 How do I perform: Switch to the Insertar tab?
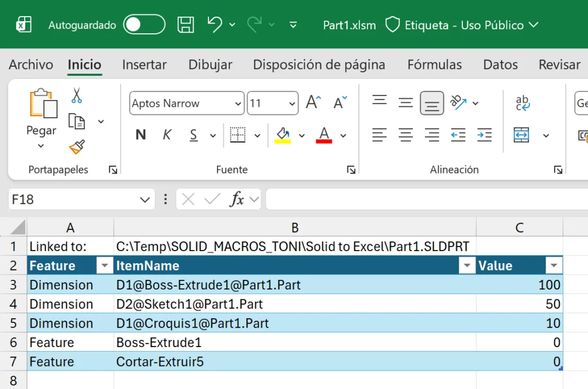[x=144, y=64]
